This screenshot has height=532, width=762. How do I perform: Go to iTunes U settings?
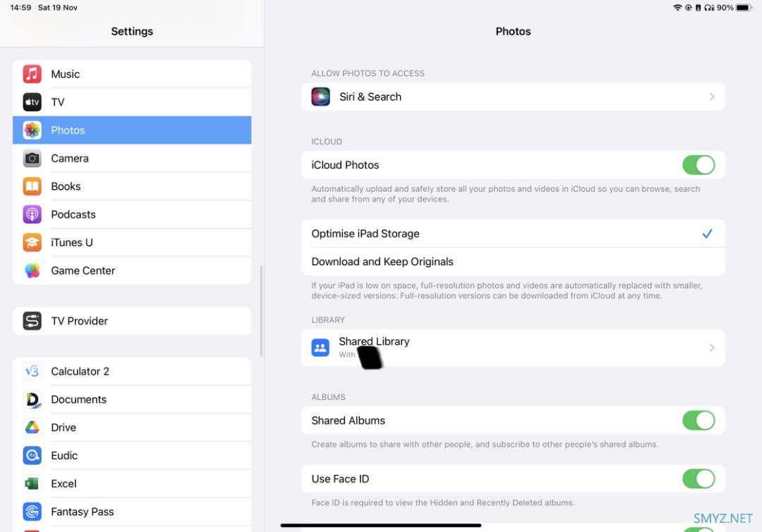(132, 243)
